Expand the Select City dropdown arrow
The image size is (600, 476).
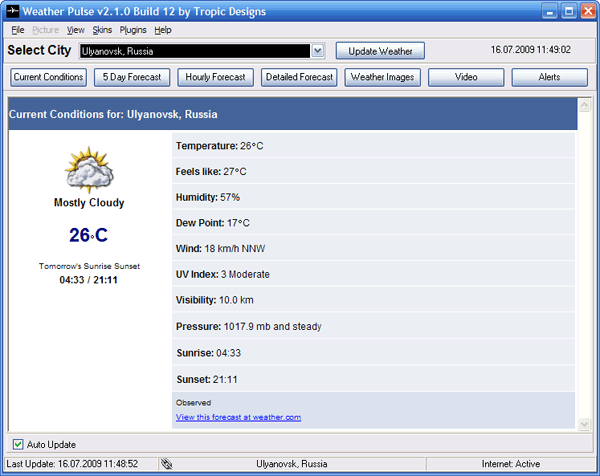coord(318,51)
